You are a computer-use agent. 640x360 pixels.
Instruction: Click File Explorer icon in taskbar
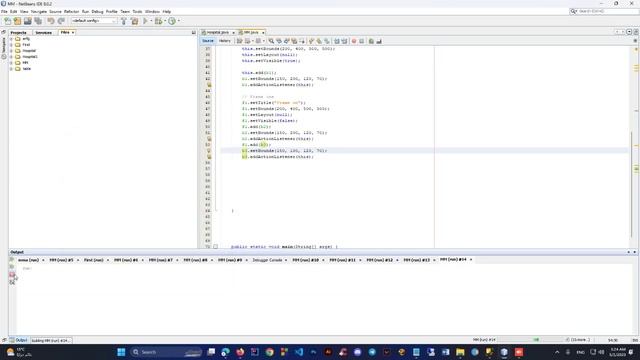click(x=460, y=352)
